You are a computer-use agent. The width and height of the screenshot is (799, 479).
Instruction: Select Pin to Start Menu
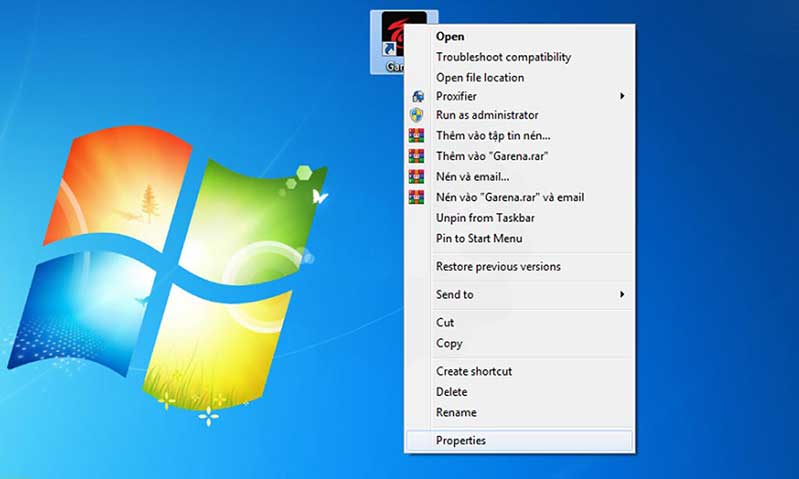click(479, 238)
